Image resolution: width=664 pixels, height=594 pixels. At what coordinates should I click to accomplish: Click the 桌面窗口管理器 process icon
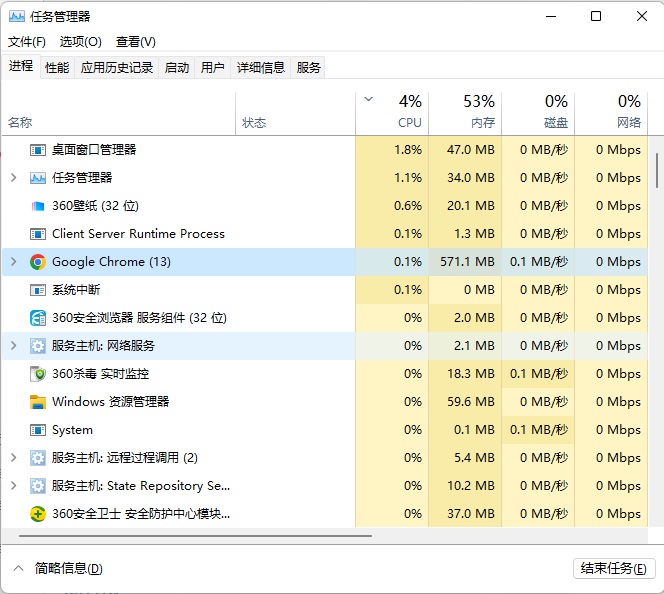click(38, 150)
